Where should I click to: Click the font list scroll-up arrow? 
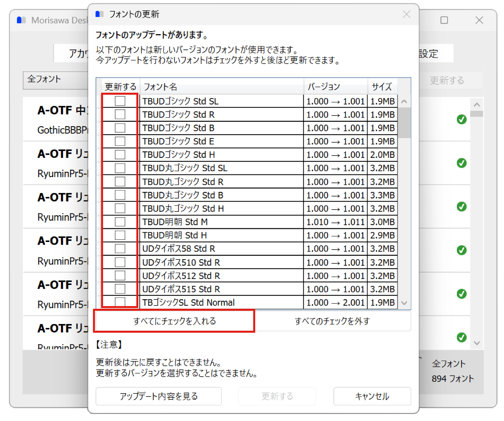pos(404,102)
